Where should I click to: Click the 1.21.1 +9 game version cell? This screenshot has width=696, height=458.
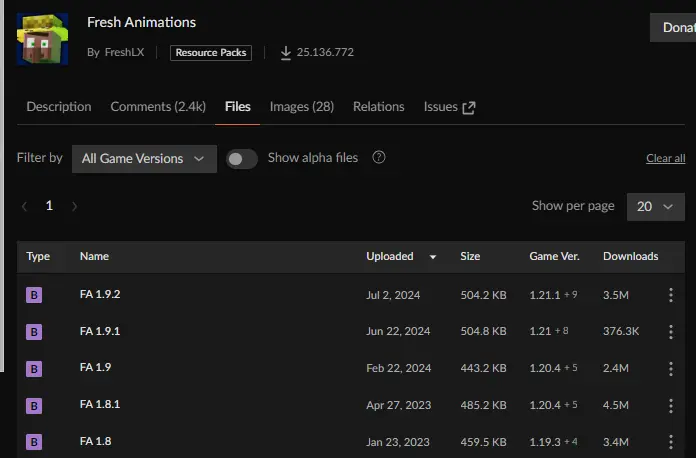tap(553, 295)
